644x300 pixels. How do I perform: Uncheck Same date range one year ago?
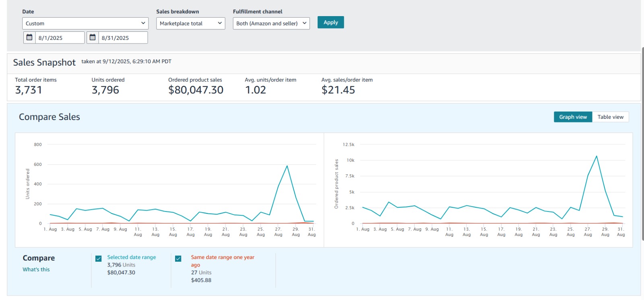(x=178, y=259)
